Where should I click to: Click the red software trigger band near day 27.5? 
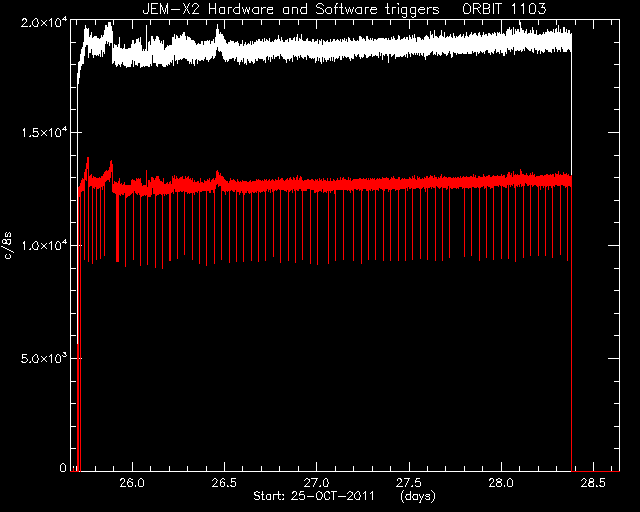point(409,183)
